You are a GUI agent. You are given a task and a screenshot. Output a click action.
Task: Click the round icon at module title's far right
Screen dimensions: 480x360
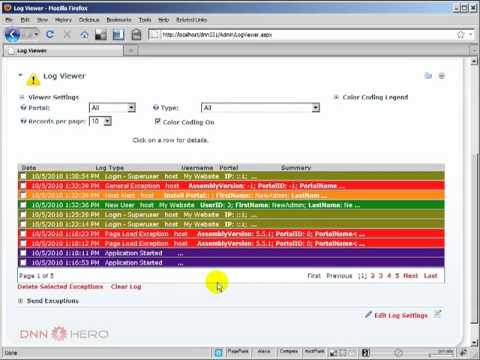click(442, 76)
